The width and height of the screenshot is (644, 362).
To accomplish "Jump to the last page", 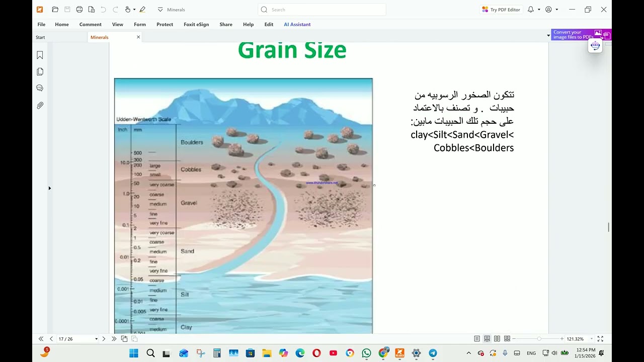I will click(x=114, y=339).
